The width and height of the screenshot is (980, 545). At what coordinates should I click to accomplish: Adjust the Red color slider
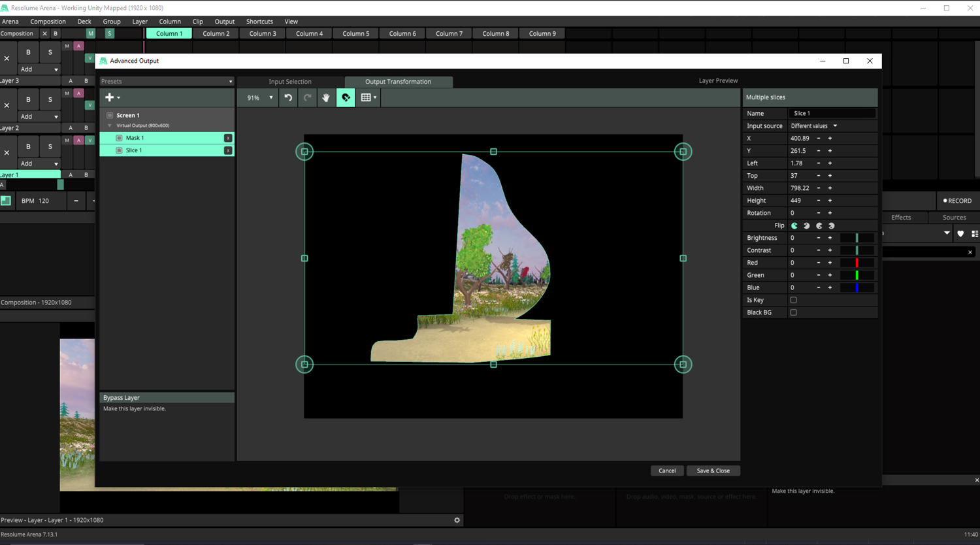(857, 263)
